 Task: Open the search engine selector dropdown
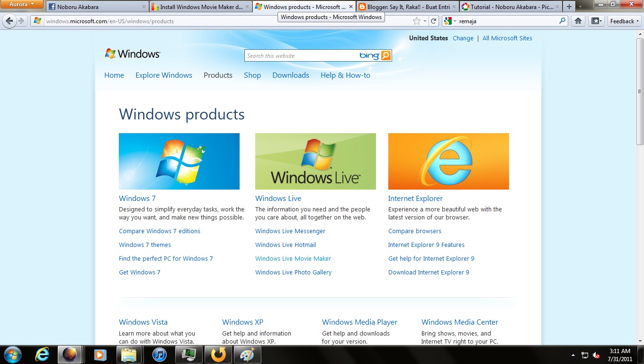(449, 21)
